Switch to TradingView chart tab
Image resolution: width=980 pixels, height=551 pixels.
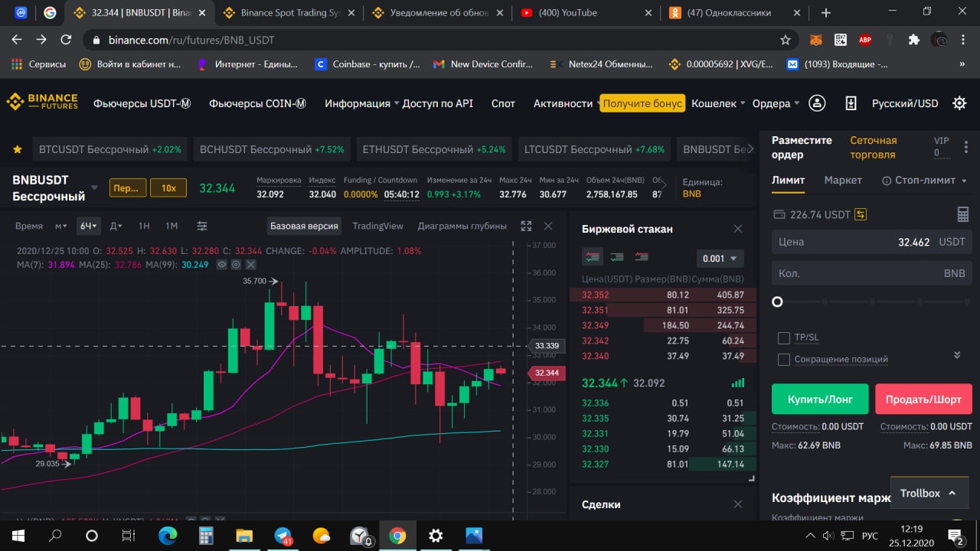(377, 226)
